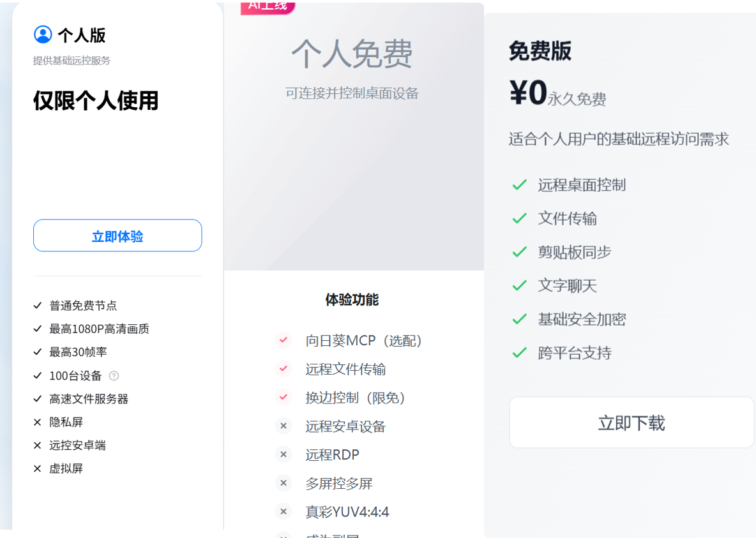
Task: Click the ¥0 price text
Action: pyautogui.click(x=528, y=93)
